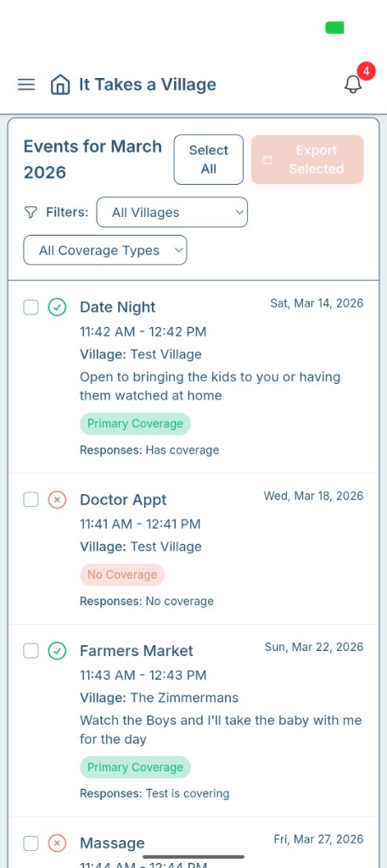Click the Select All button
The height and width of the screenshot is (868, 387).
pos(209,159)
